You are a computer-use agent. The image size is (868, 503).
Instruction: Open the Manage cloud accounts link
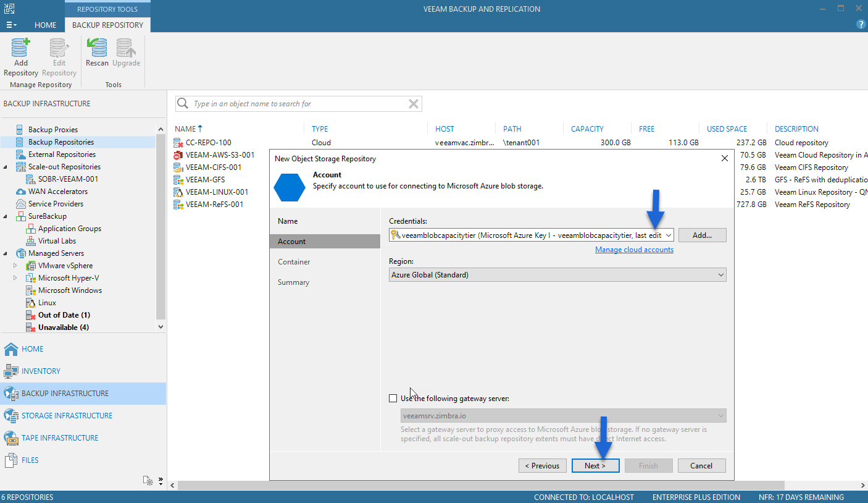click(634, 250)
